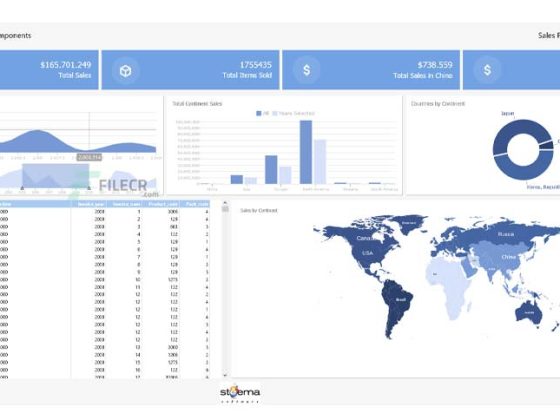Select the cell with invoice number 14
The image size is (560, 420).
tap(125, 355)
